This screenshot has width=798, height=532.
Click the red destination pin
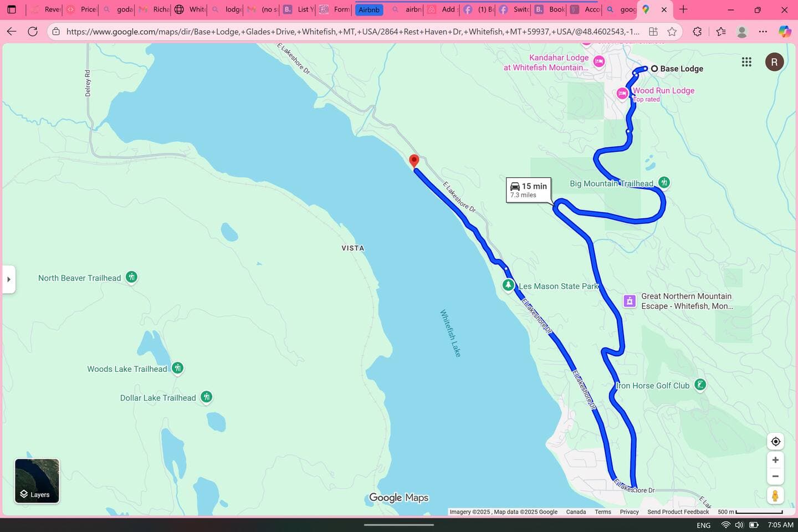(414, 161)
